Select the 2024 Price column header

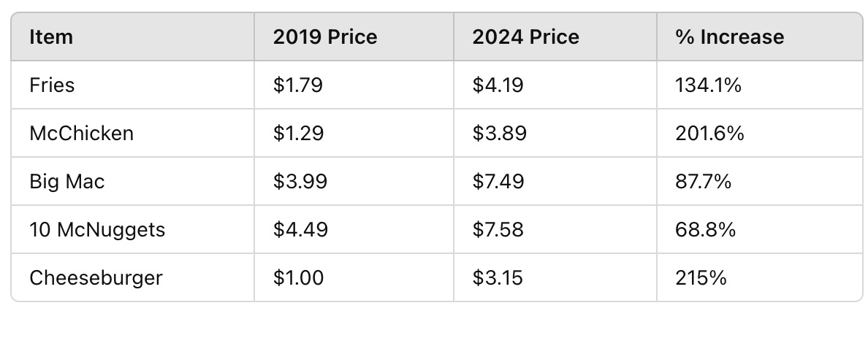click(525, 36)
